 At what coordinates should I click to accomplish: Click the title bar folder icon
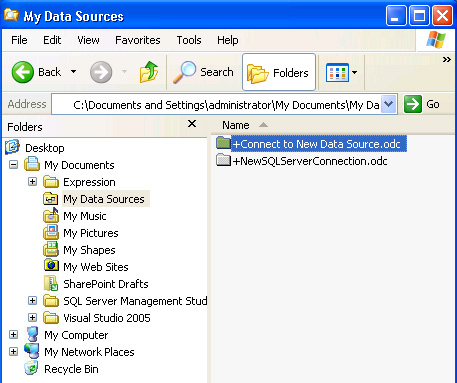coord(11,15)
